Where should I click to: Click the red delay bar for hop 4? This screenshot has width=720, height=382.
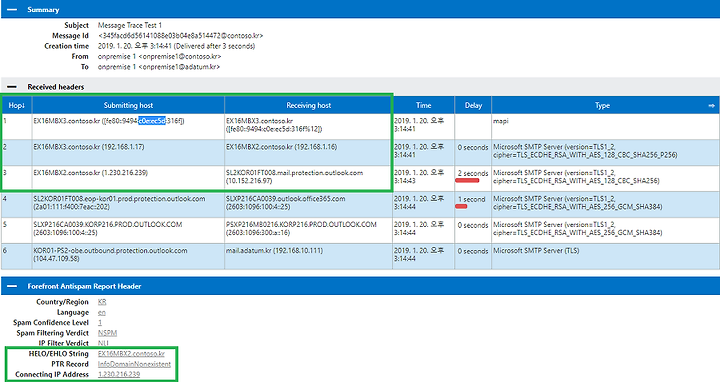click(461, 207)
